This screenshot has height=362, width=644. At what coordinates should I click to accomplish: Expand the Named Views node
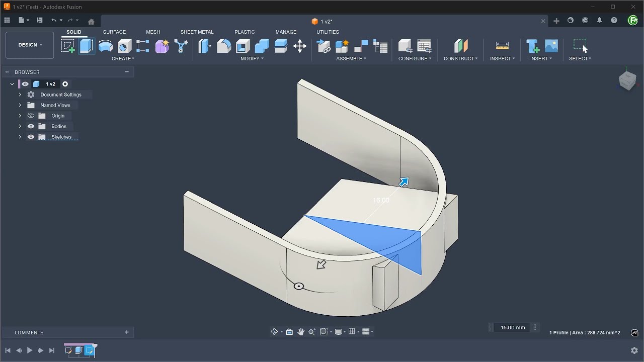pos(20,105)
